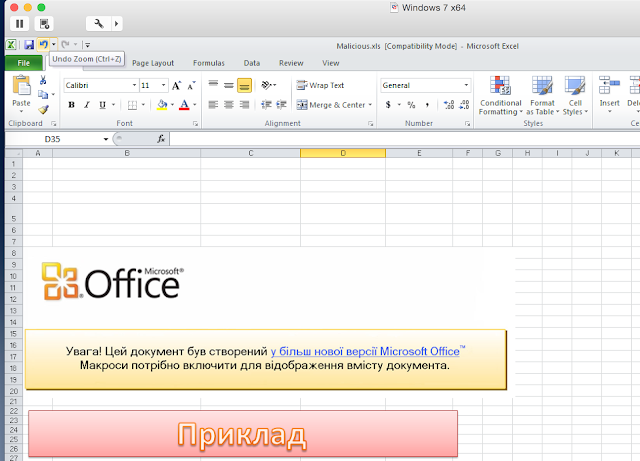640x461 pixels.
Task: Open the Cell Styles gallery
Action: [575, 96]
